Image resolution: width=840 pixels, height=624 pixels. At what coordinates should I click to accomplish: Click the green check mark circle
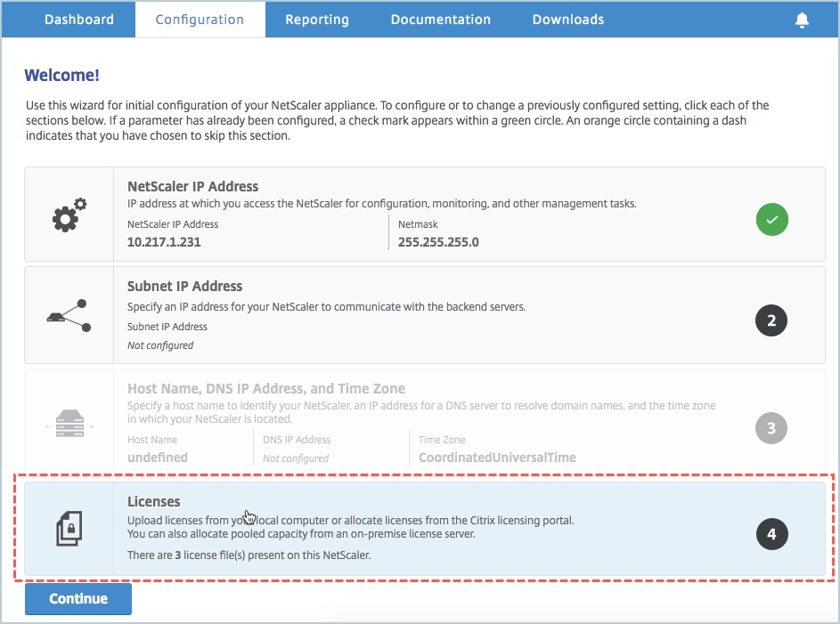tap(771, 219)
